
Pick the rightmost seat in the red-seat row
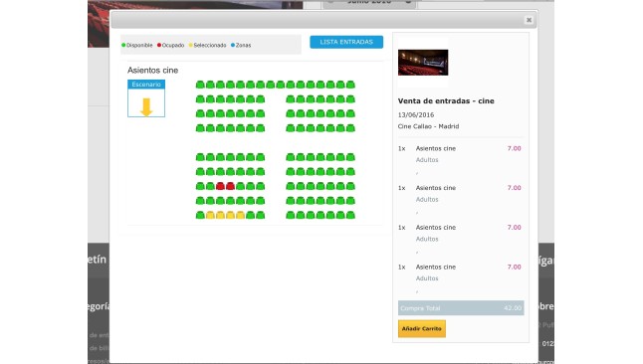pos(350,186)
